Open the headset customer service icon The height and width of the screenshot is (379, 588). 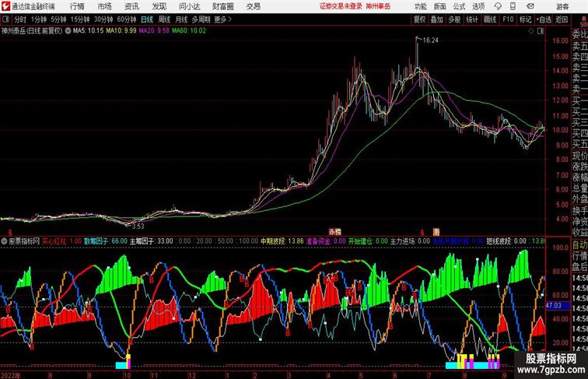point(498,6)
